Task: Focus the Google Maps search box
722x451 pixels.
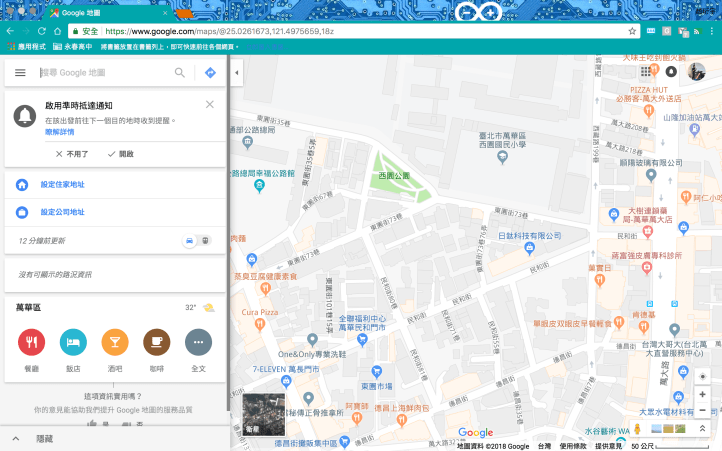Action: pos(105,73)
